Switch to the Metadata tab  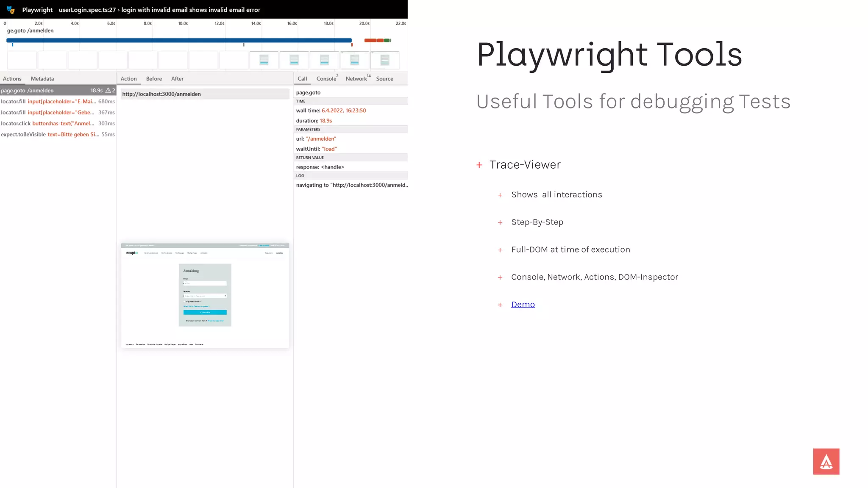(x=42, y=79)
